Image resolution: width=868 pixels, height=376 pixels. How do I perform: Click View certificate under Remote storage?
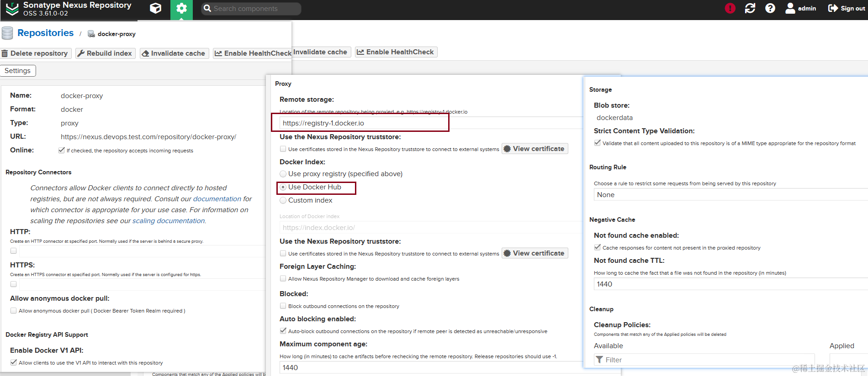(535, 149)
